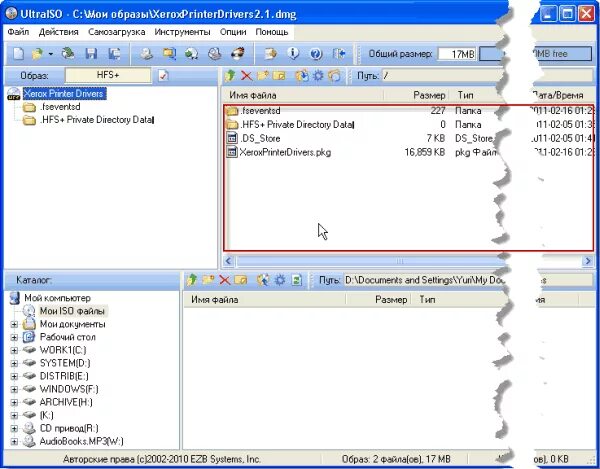Sort image files by Размер column header
Image resolution: width=600 pixels, height=469 pixels.
(416, 95)
